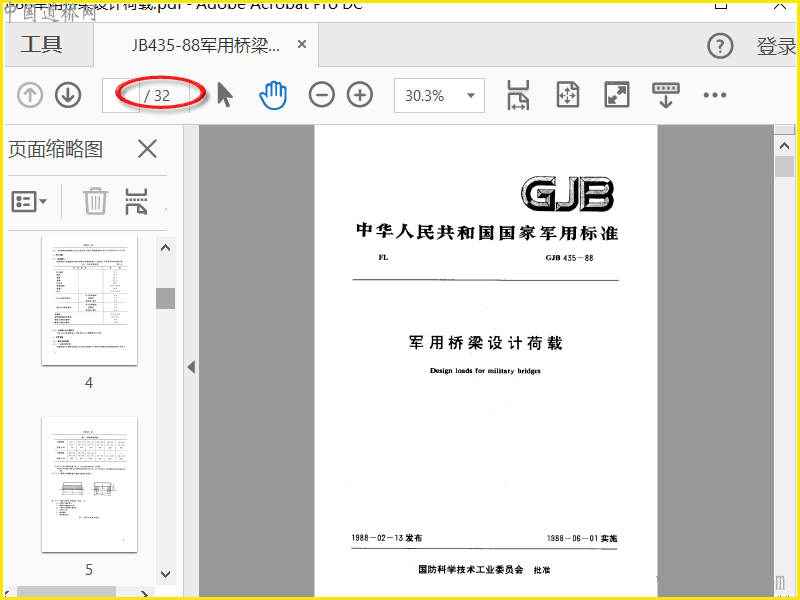Image resolution: width=800 pixels, height=600 pixels.
Task: Select page 5 thumbnail
Action: click(x=89, y=485)
